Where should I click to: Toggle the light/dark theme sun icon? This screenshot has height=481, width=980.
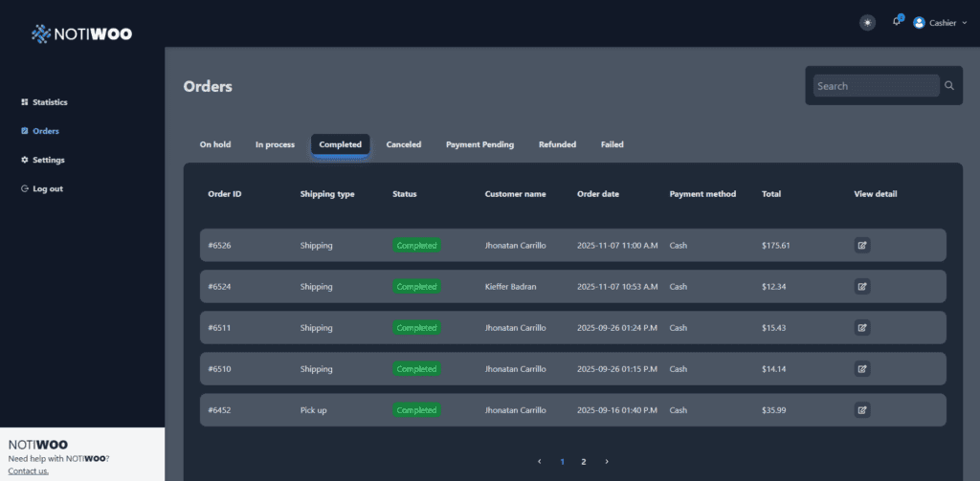[867, 23]
